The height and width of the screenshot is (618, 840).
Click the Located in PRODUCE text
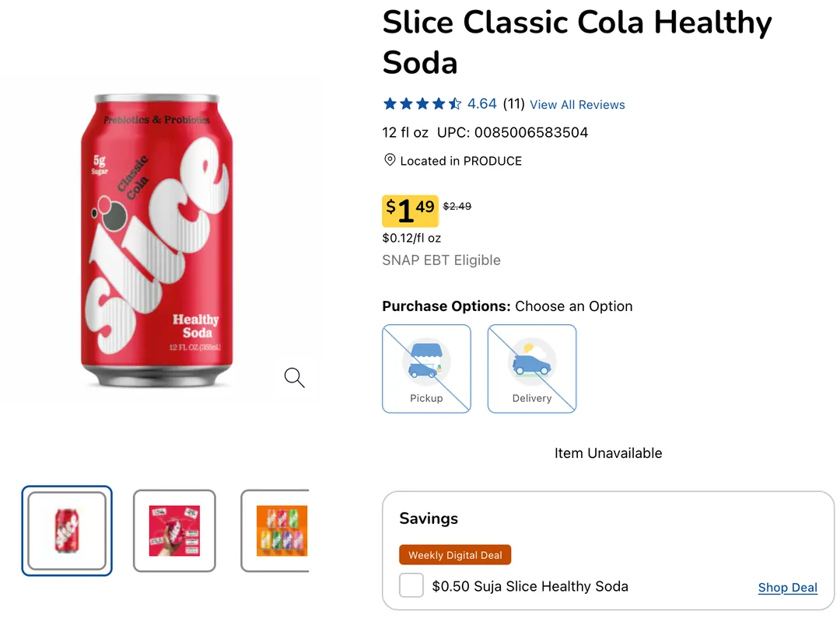(460, 161)
